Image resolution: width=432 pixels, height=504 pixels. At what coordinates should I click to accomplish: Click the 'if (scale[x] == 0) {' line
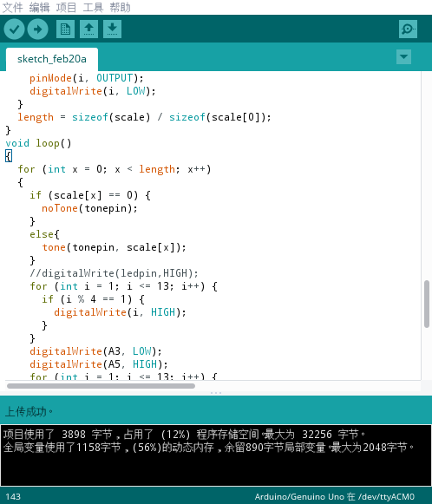click(x=90, y=195)
